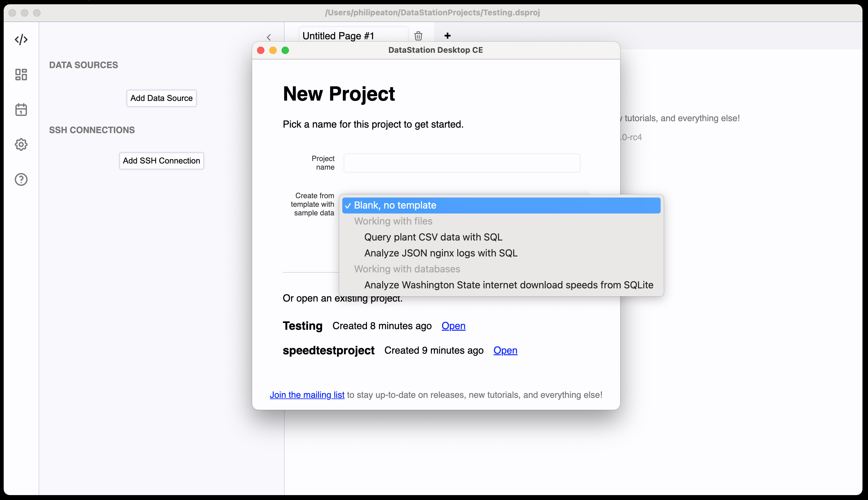The height and width of the screenshot is (500, 868).
Task: Open the dashboards sidebar icon
Action: click(x=21, y=75)
